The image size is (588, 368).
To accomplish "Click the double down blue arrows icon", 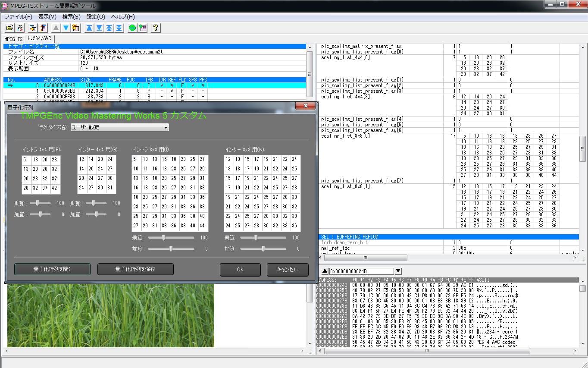I will pyautogui.click(x=119, y=28).
